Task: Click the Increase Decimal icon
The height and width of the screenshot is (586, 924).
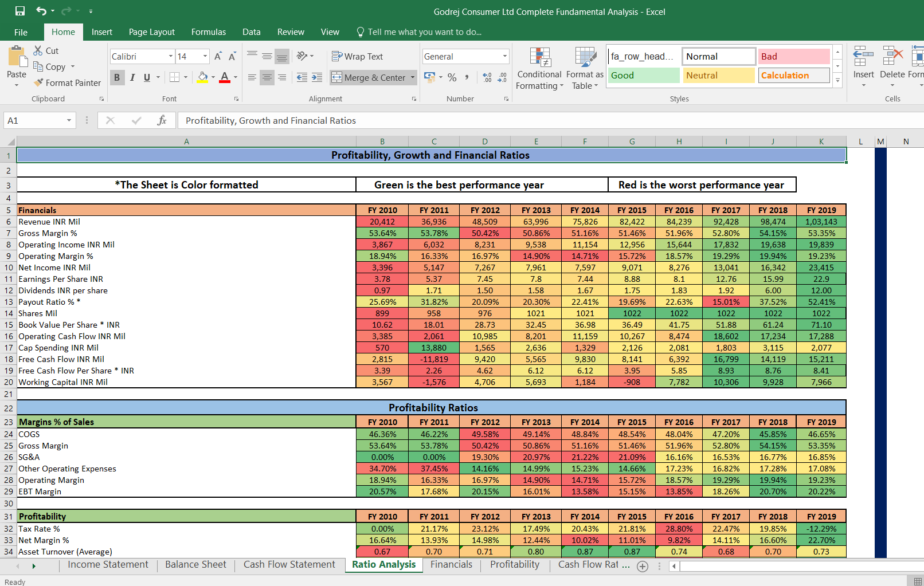Action: (487, 77)
